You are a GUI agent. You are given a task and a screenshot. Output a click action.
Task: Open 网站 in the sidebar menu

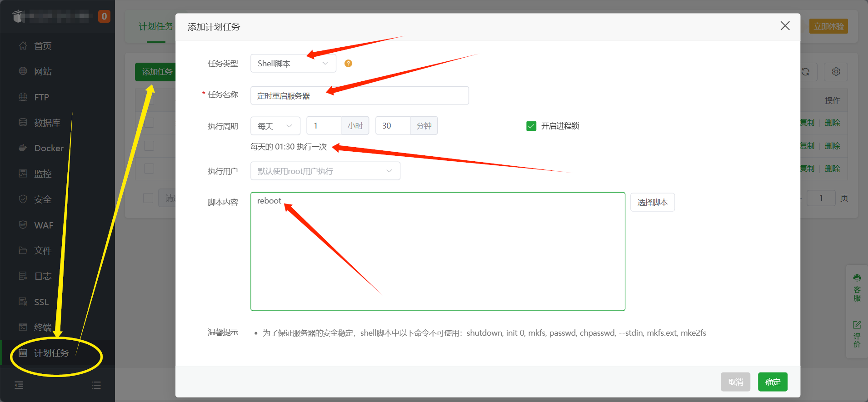click(43, 71)
